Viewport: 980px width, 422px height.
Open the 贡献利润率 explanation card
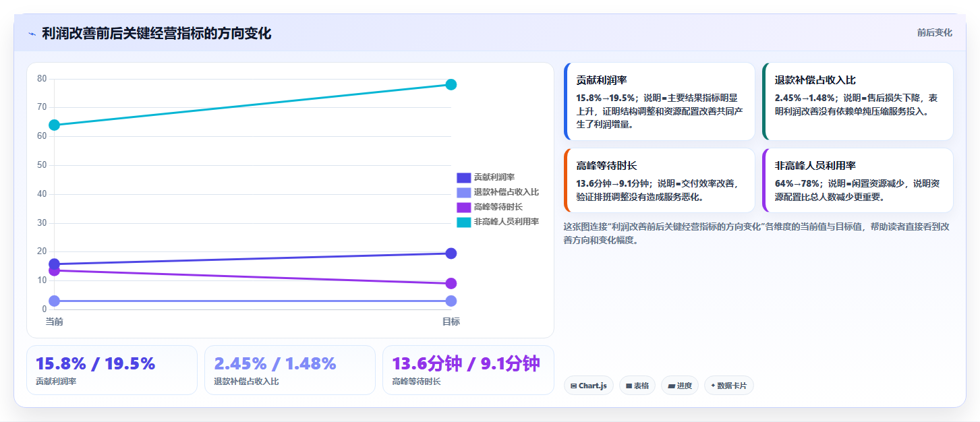pos(659,102)
